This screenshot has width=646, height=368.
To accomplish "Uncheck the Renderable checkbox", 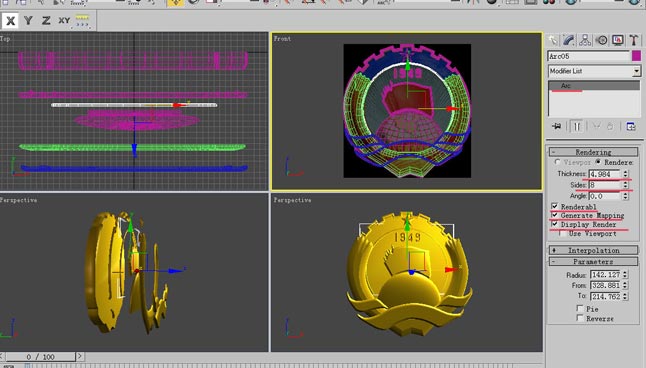I will 555,206.
